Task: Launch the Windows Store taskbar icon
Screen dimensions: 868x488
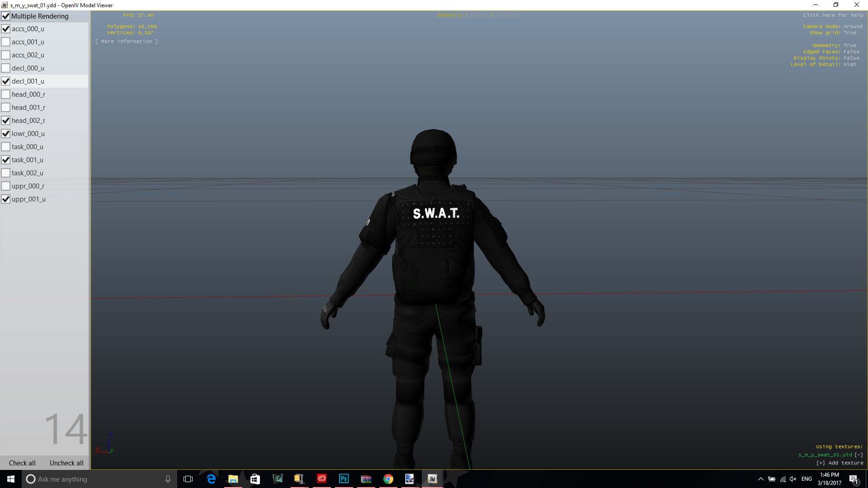Action: [255, 479]
